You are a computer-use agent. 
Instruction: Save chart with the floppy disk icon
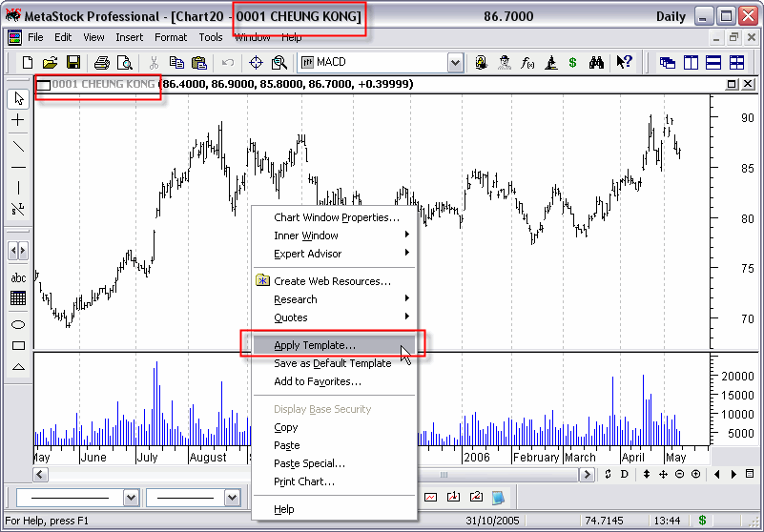73,62
